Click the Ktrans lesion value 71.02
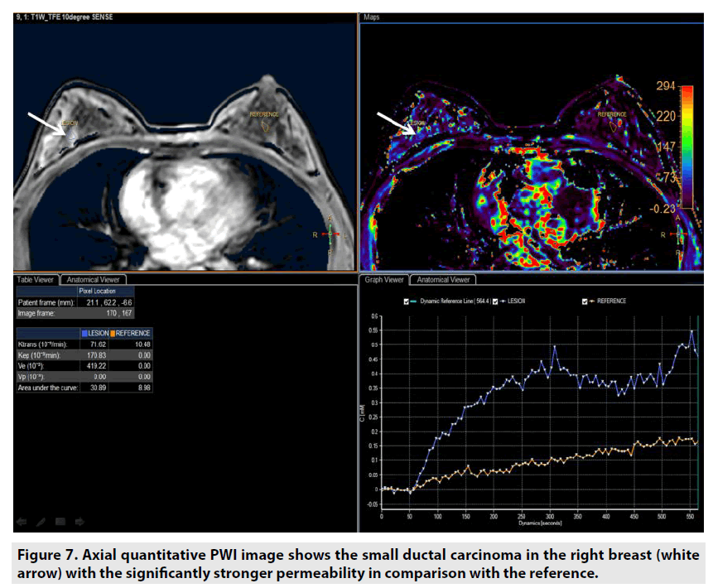The width and height of the screenshot is (713, 588). pyautogui.click(x=99, y=345)
